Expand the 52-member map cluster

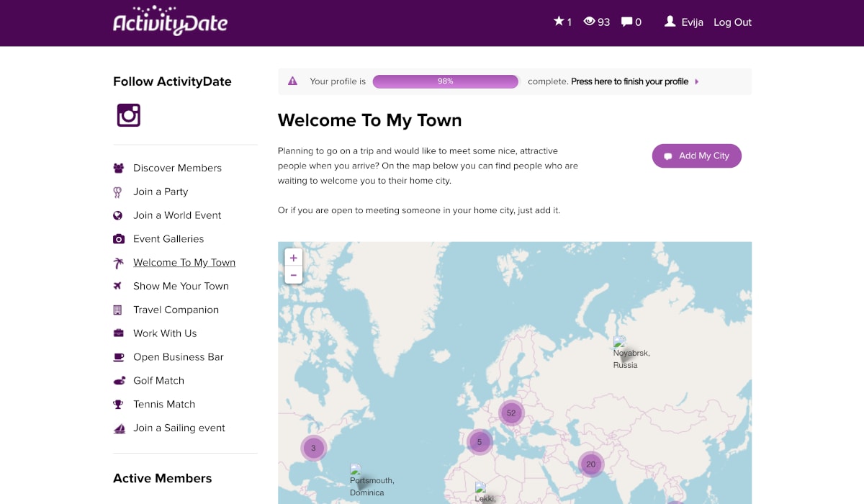pos(511,413)
